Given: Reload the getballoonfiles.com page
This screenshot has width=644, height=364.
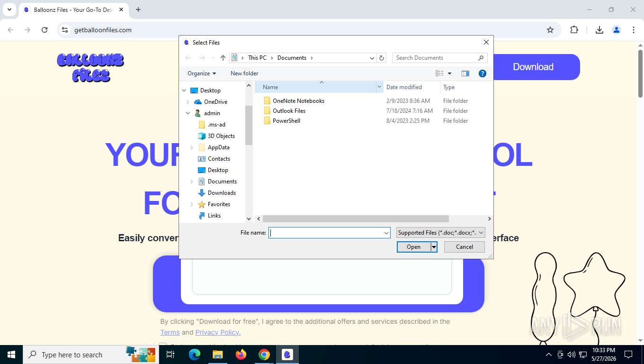Looking at the screenshot, I should (x=45, y=30).
